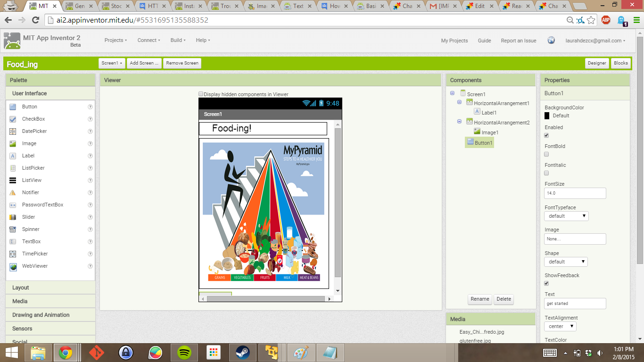Open Spotify from the taskbar
The width and height of the screenshot is (644, 362).
click(x=184, y=353)
